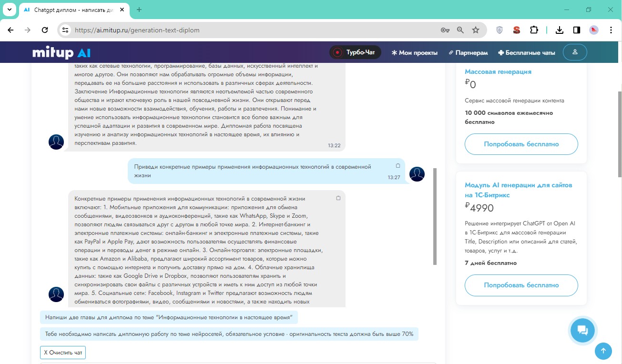This screenshot has height=364, width=622.
Task: Open the floating chat support bubble
Action: [582, 330]
